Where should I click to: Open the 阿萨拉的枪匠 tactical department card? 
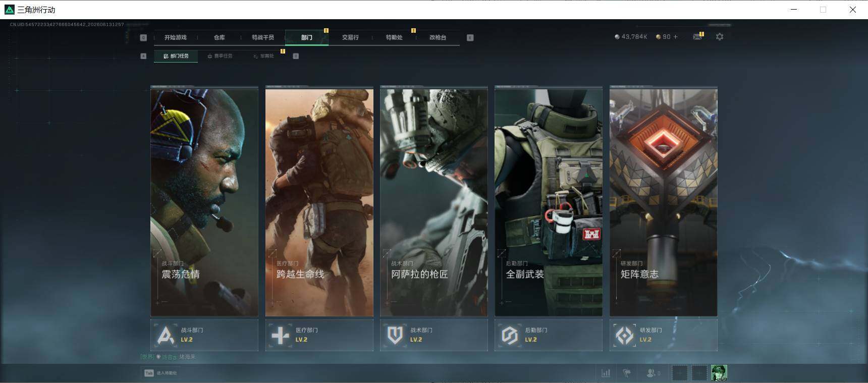434,202
